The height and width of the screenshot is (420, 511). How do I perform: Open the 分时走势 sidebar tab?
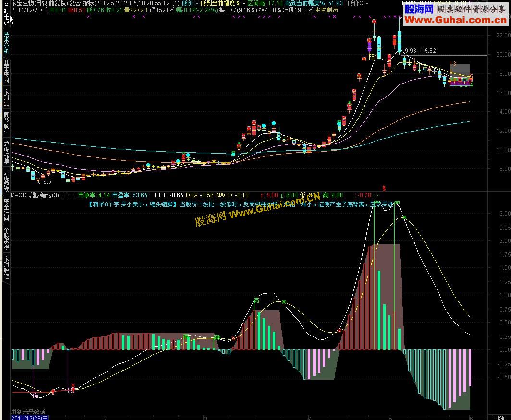click(x=6, y=14)
